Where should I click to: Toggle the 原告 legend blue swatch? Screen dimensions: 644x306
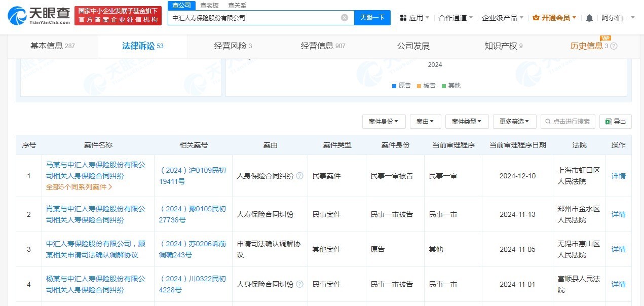[394, 86]
